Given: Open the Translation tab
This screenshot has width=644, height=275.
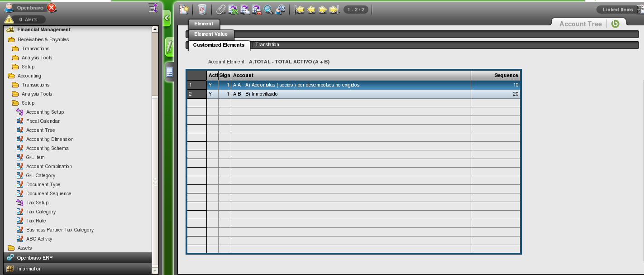Looking at the screenshot, I should tap(267, 44).
